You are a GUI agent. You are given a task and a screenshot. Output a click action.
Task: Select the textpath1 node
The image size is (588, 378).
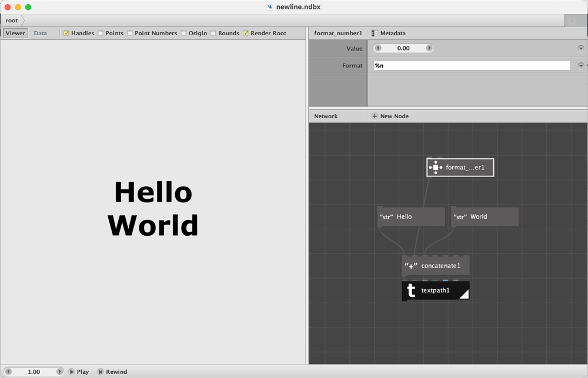pyautogui.click(x=436, y=290)
